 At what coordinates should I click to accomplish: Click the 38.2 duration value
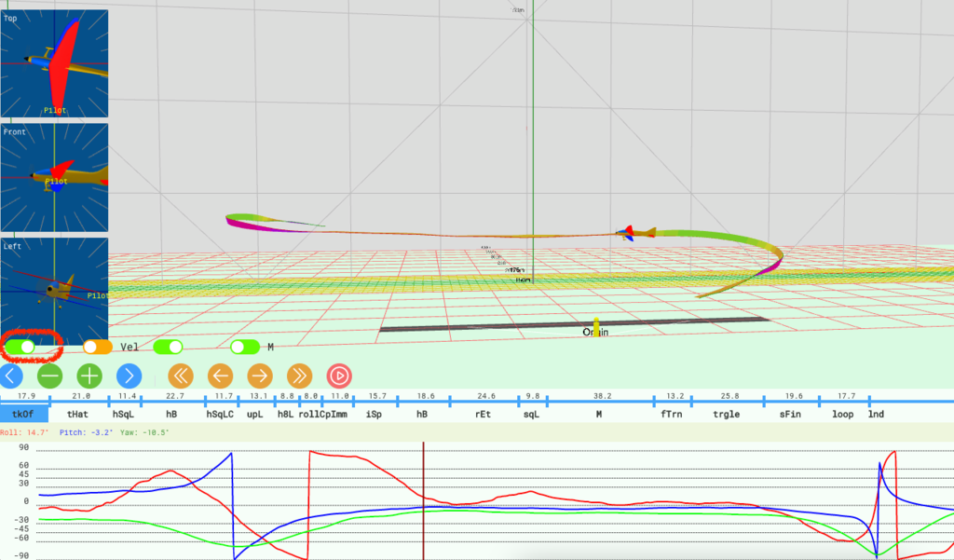602,396
